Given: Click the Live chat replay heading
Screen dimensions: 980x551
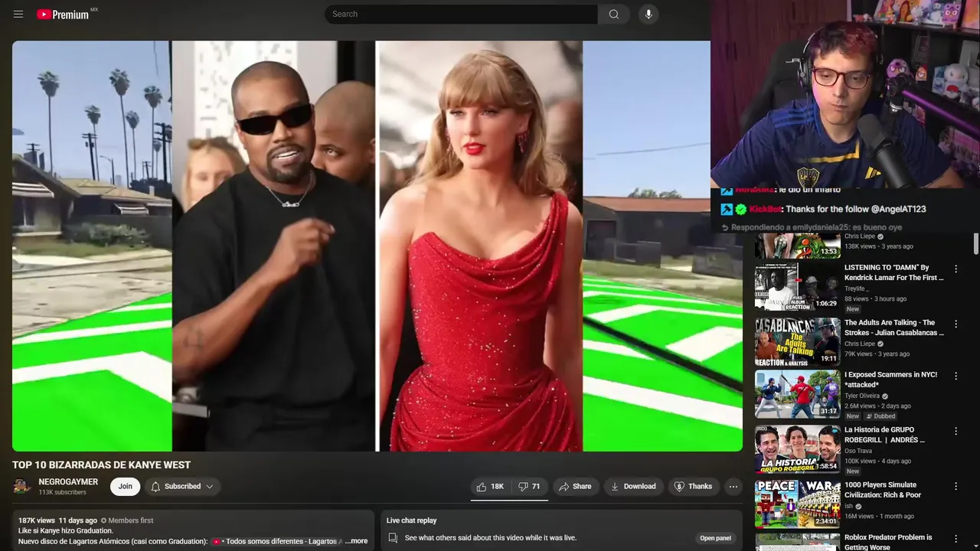Looking at the screenshot, I should click(411, 520).
